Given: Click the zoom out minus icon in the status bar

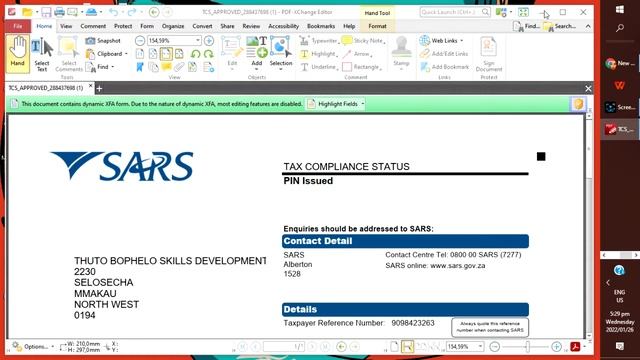Looking at the screenshot, I should tap(495, 347).
